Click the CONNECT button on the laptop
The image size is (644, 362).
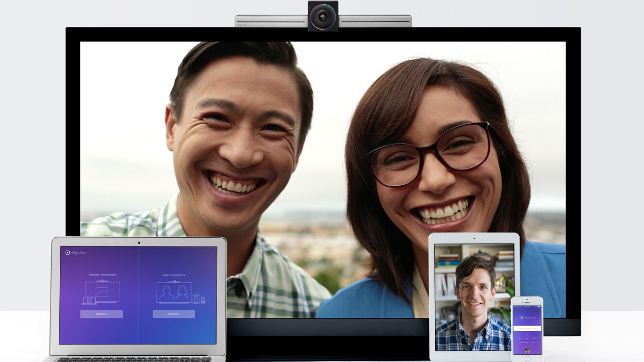[x=173, y=314]
